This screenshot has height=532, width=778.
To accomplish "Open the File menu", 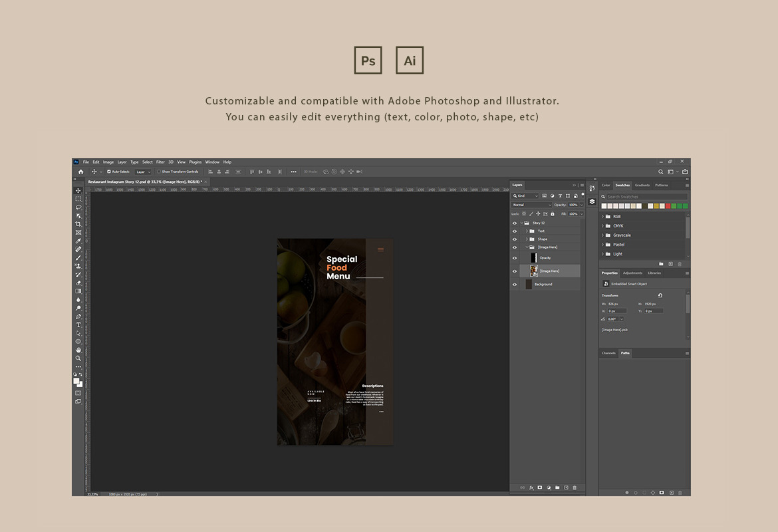I will (x=86, y=162).
